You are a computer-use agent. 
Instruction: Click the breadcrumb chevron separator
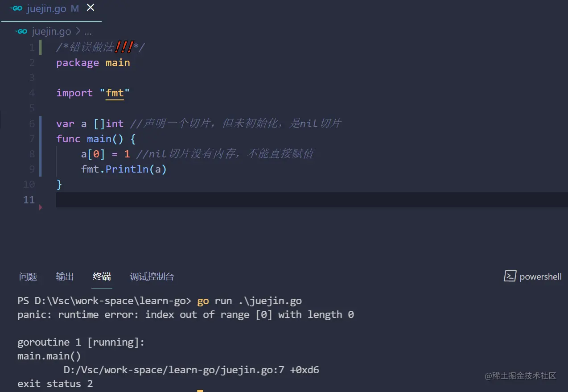pos(78,32)
